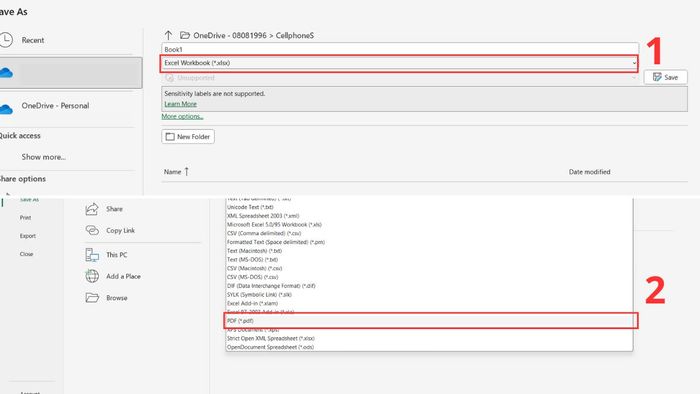Click the Add a Place label

pos(123,277)
